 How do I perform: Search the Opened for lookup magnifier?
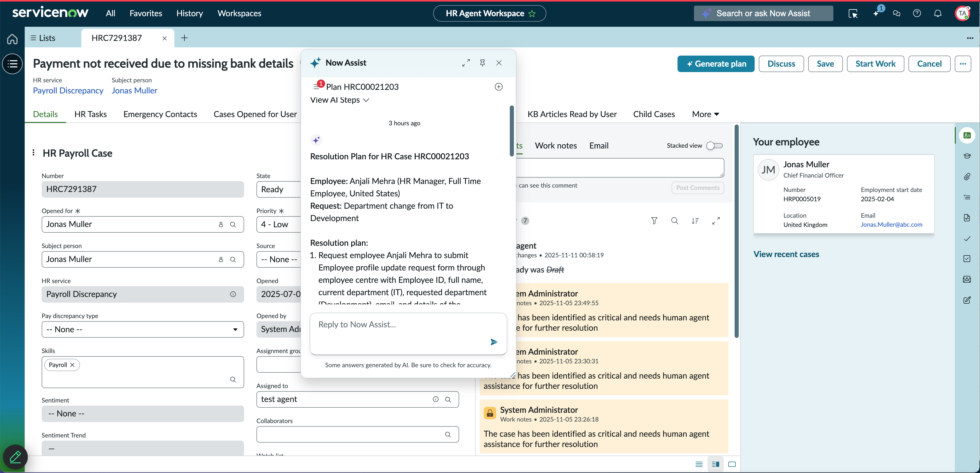point(233,224)
